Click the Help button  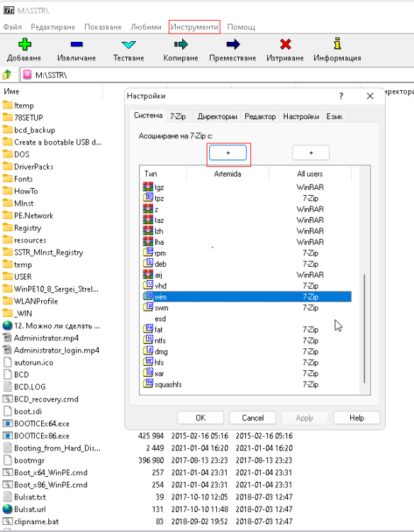[x=357, y=418]
